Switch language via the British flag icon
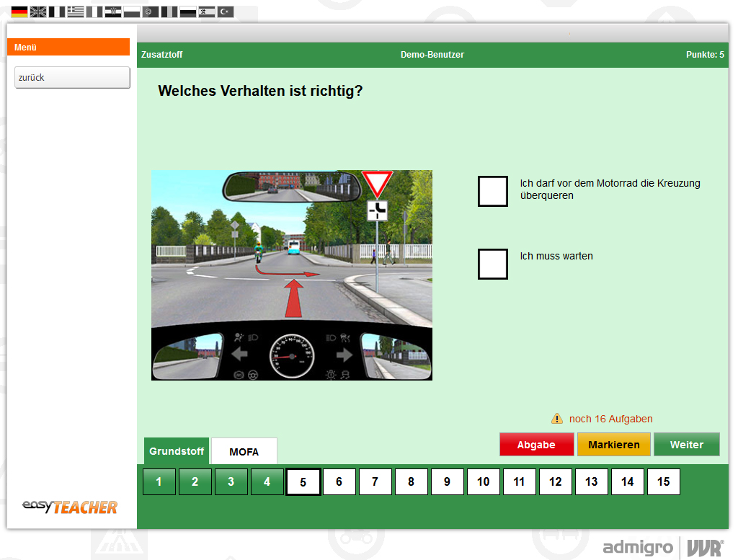This screenshot has height=560, width=738. [37, 12]
